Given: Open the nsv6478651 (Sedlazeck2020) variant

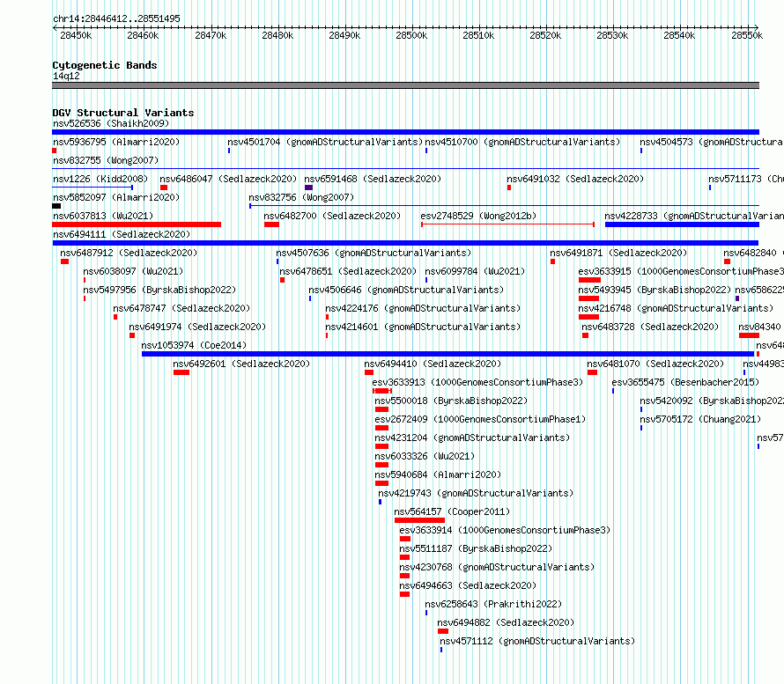Looking at the screenshot, I should [x=348, y=271].
